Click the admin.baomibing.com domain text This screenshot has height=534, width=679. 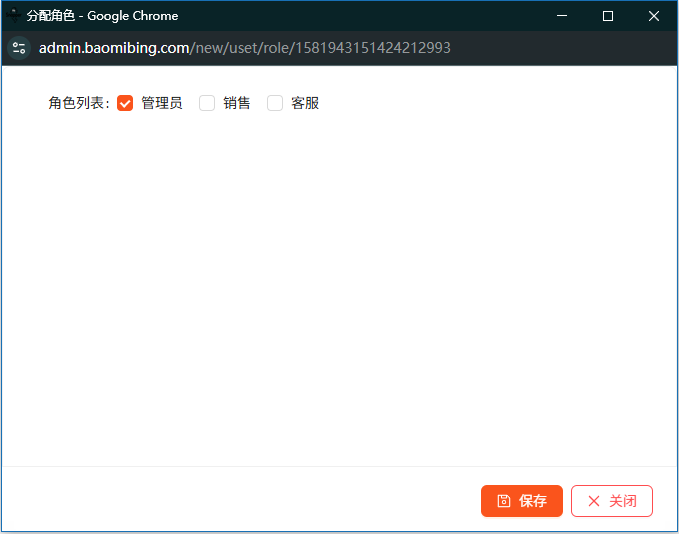[114, 48]
